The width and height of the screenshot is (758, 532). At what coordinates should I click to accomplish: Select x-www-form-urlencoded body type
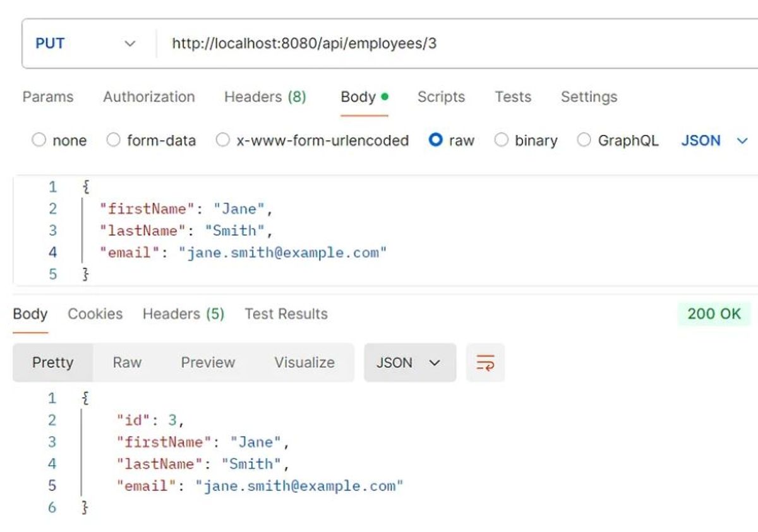[x=223, y=140]
